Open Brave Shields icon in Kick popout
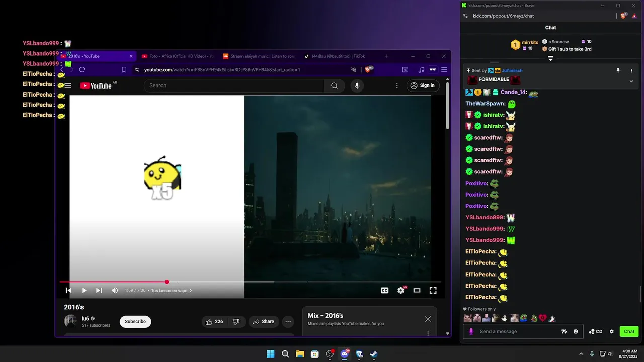Image resolution: width=644 pixels, height=362 pixels. tap(624, 16)
